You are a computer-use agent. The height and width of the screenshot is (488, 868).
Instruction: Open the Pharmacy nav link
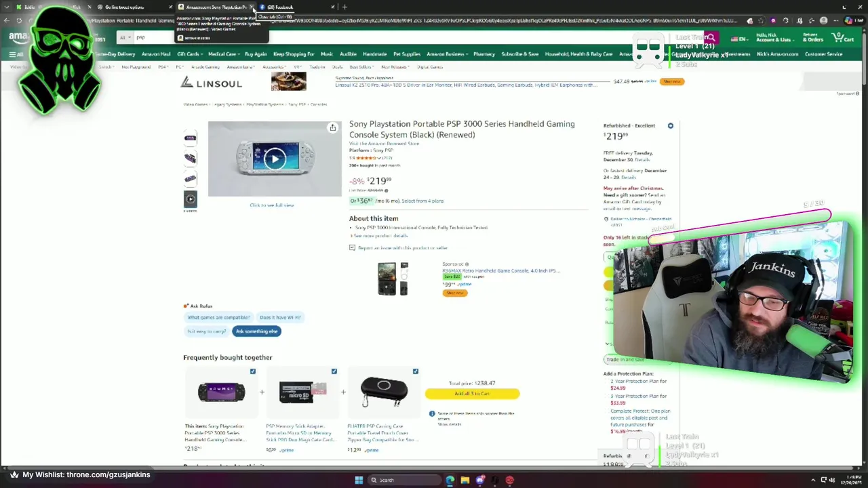(x=484, y=54)
